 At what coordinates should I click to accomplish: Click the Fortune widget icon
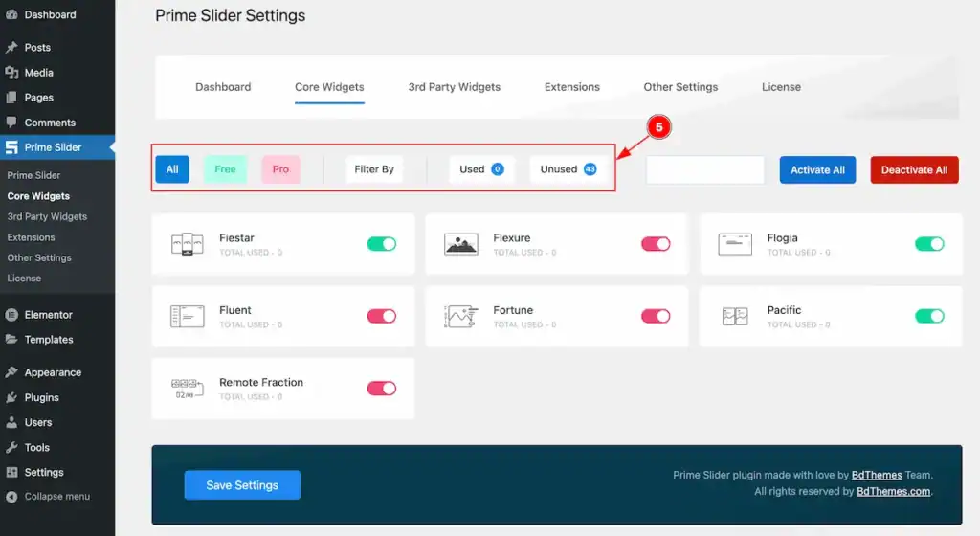click(x=460, y=316)
